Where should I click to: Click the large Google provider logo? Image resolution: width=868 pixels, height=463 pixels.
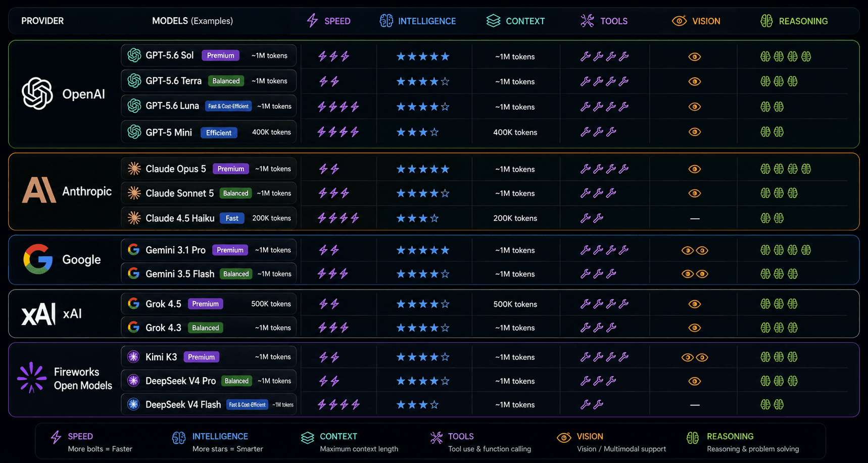[x=38, y=259]
